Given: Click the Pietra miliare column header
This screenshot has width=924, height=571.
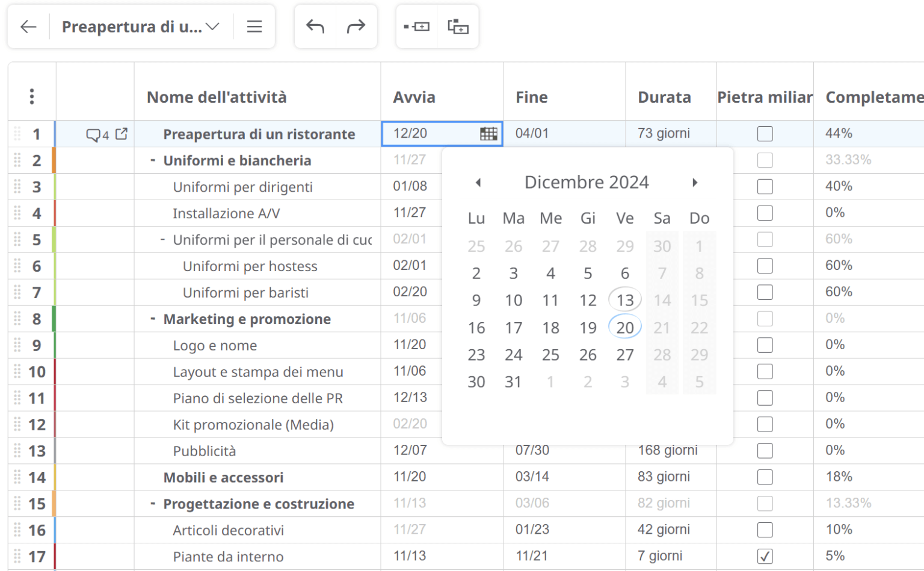Looking at the screenshot, I should [765, 97].
